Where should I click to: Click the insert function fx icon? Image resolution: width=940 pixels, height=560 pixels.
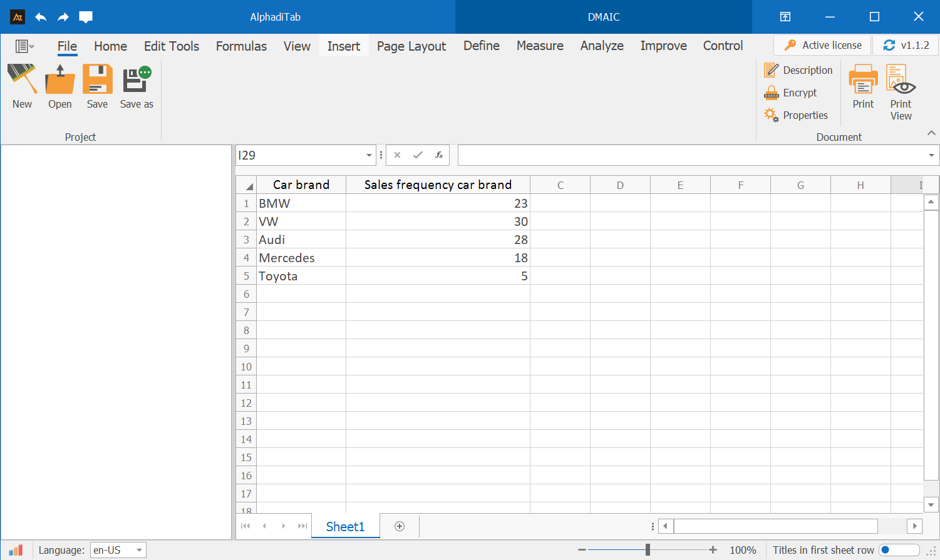(439, 155)
